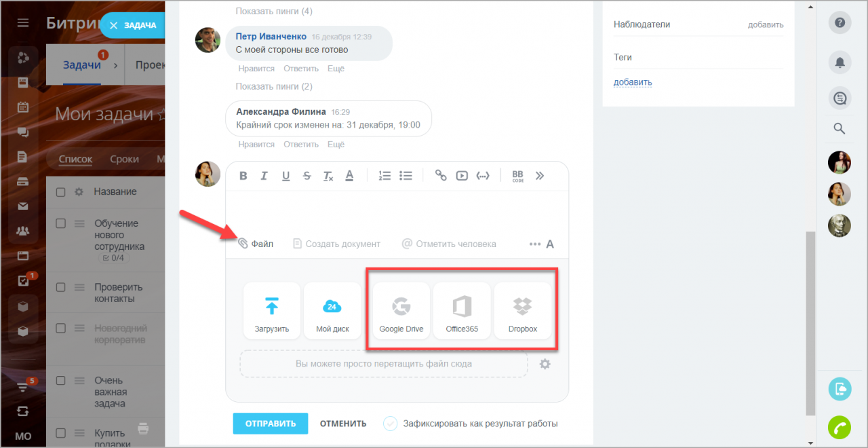Open Создать документ option

point(336,244)
